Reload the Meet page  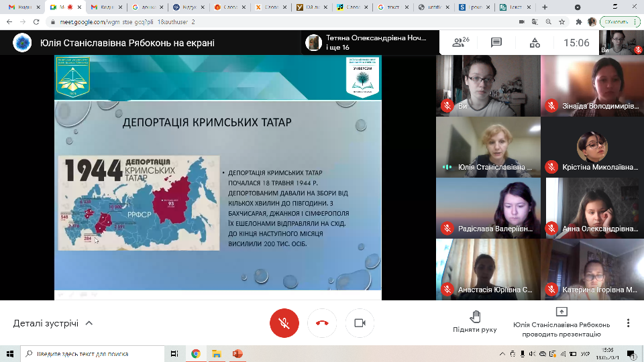(36, 21)
